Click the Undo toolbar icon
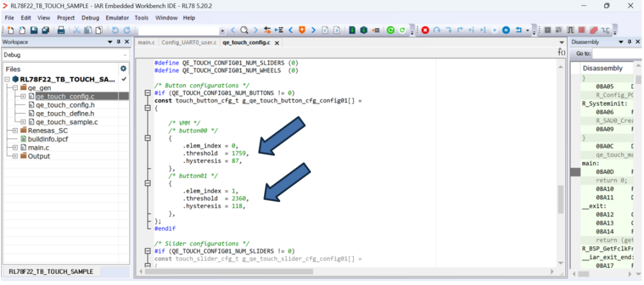 [114, 30]
